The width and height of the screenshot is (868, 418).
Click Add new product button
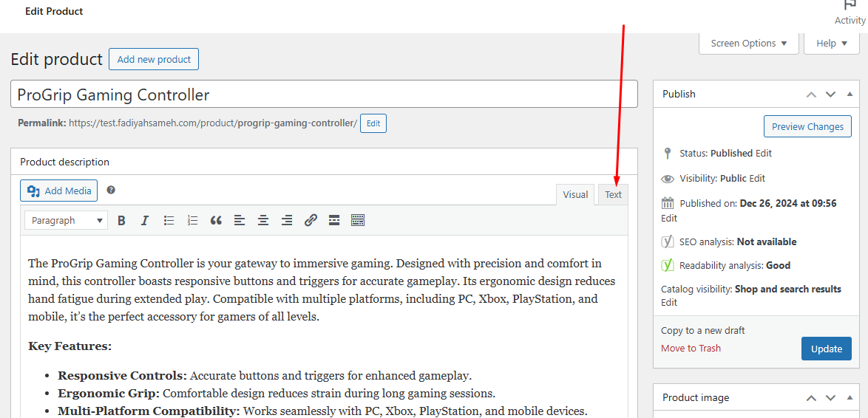154,59
